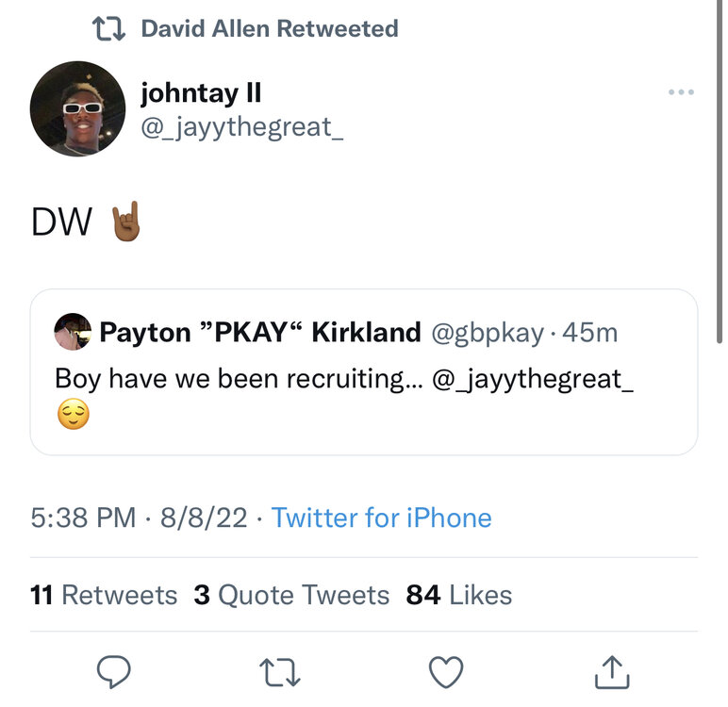Like the tweet with the heart icon
The image size is (728, 707).
tap(446, 672)
